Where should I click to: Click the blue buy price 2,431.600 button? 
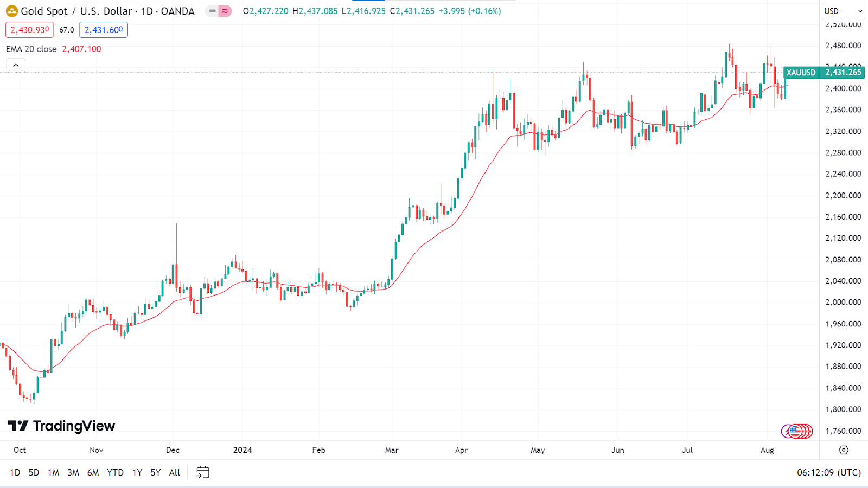(x=104, y=30)
